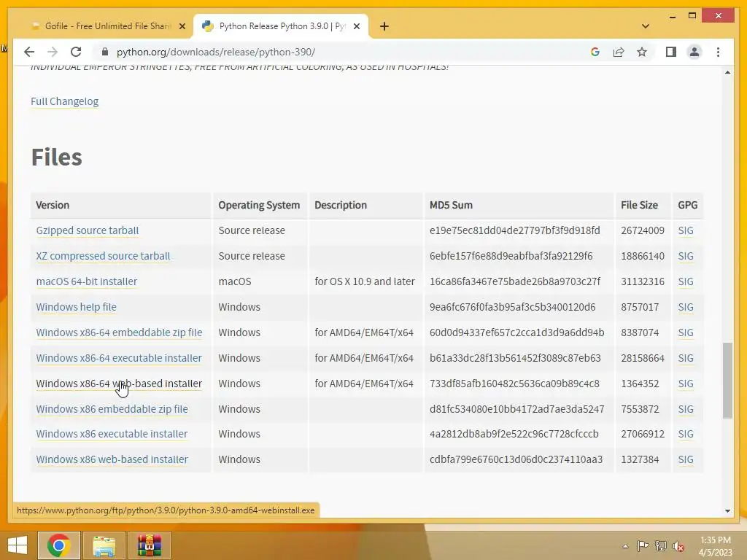The image size is (747, 560).
Task: Open File Explorer from taskbar
Action: [104, 545]
